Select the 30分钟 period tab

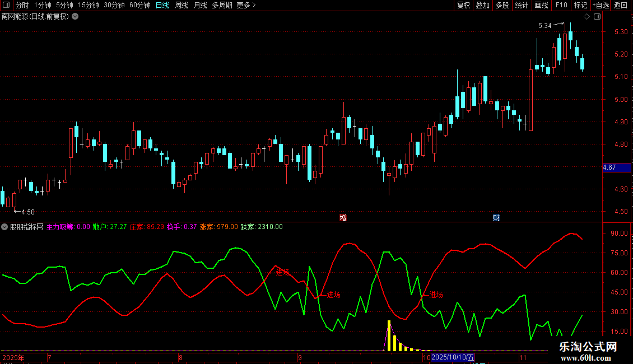point(114,5)
